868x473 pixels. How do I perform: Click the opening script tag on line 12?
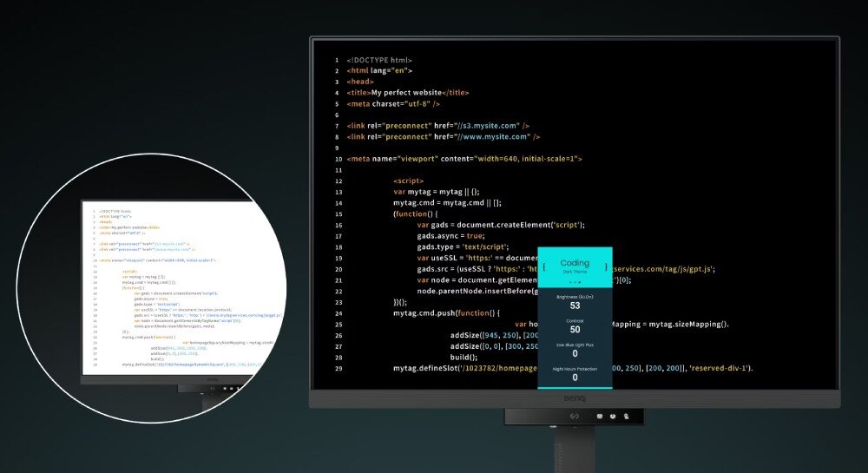coord(408,181)
